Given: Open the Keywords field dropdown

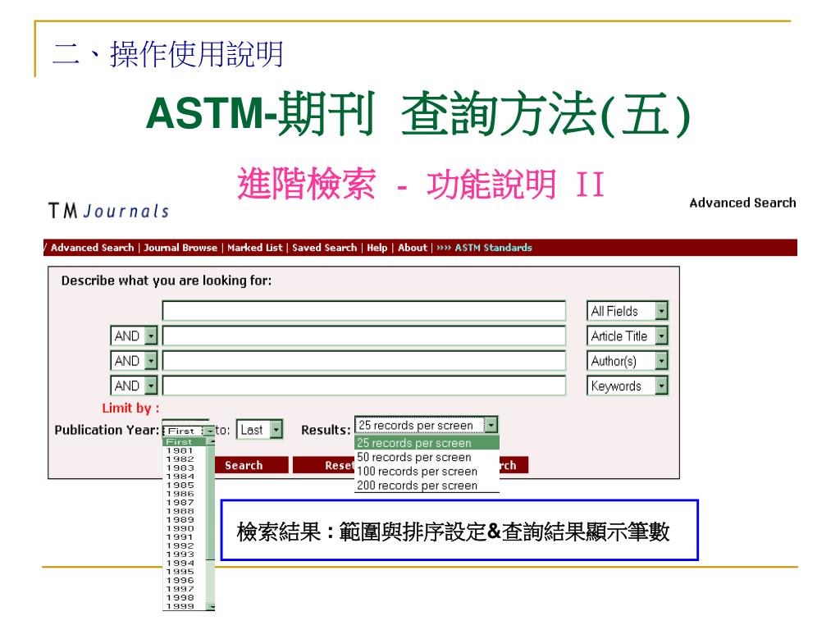Looking at the screenshot, I should (x=628, y=386).
